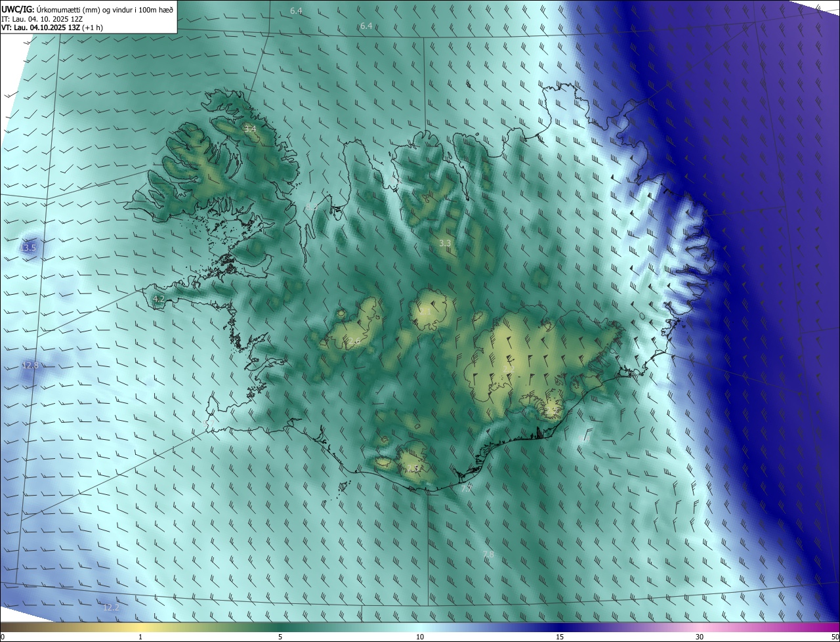Click the 2.6 value label on Langjökull glacier

[354, 341]
